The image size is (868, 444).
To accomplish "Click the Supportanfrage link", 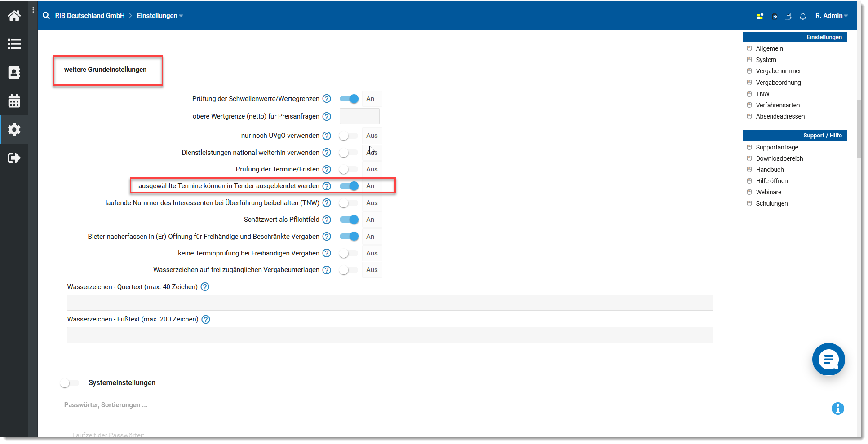I will (777, 147).
